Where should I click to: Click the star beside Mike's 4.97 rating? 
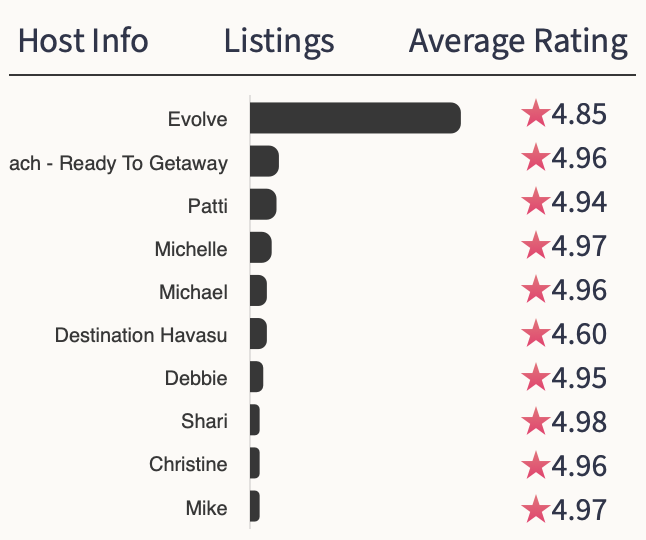point(535,509)
